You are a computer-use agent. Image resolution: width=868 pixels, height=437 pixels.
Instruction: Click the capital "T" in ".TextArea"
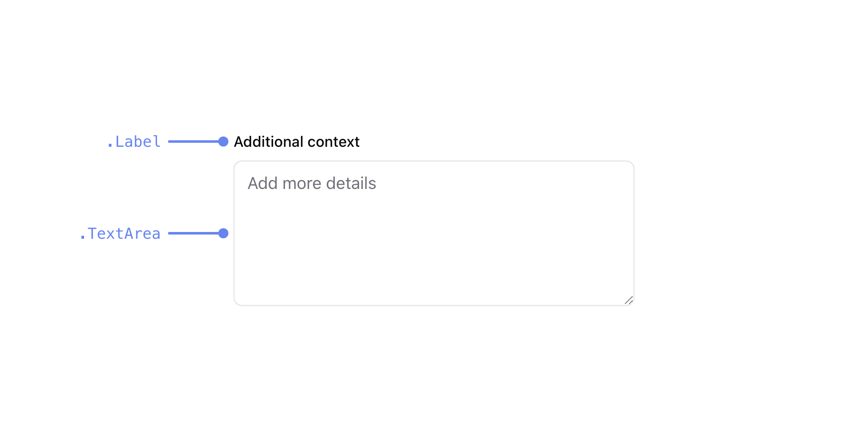pos(92,234)
